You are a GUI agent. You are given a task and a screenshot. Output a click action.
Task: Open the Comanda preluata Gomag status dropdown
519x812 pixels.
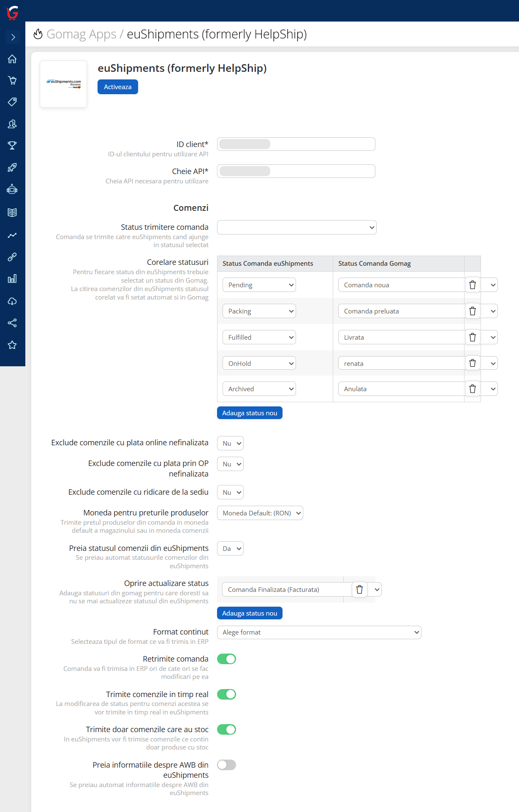pyautogui.click(x=418, y=311)
